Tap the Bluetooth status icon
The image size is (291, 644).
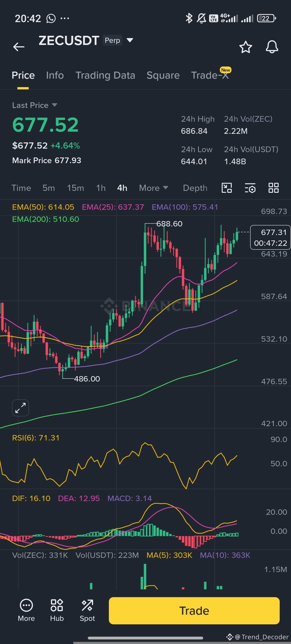(189, 18)
